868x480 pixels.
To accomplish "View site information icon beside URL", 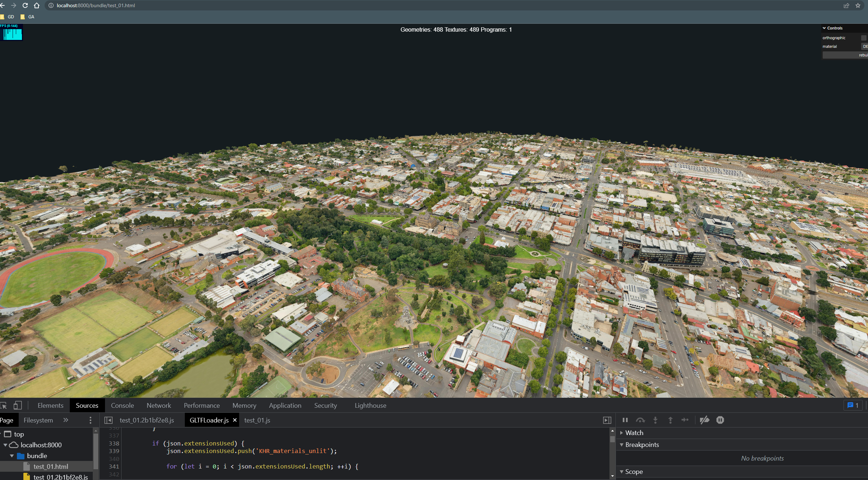I will pos(51,5).
